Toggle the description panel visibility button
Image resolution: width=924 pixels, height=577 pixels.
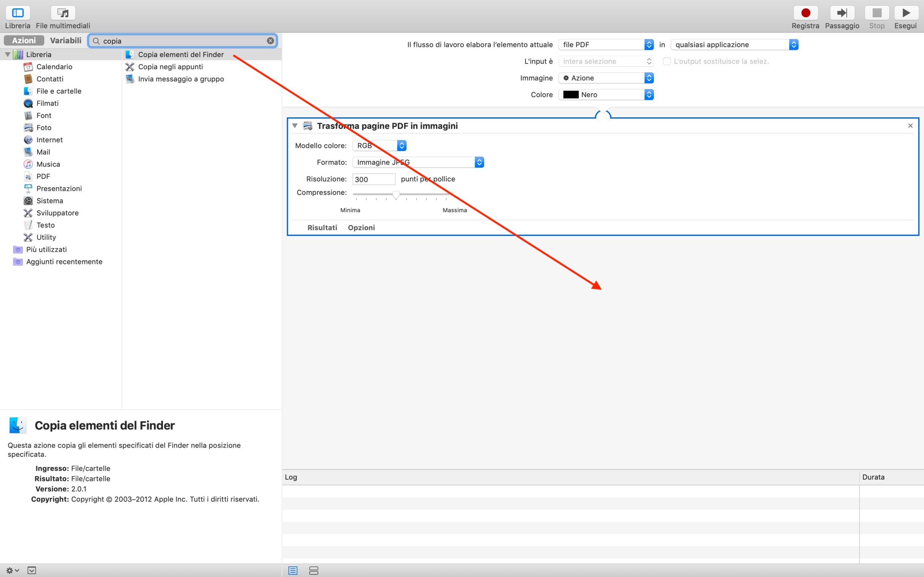[x=32, y=571]
